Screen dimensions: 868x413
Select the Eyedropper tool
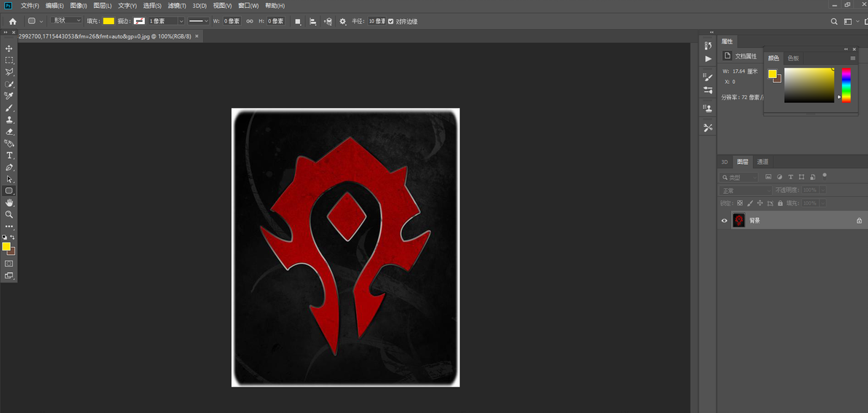[x=9, y=96]
